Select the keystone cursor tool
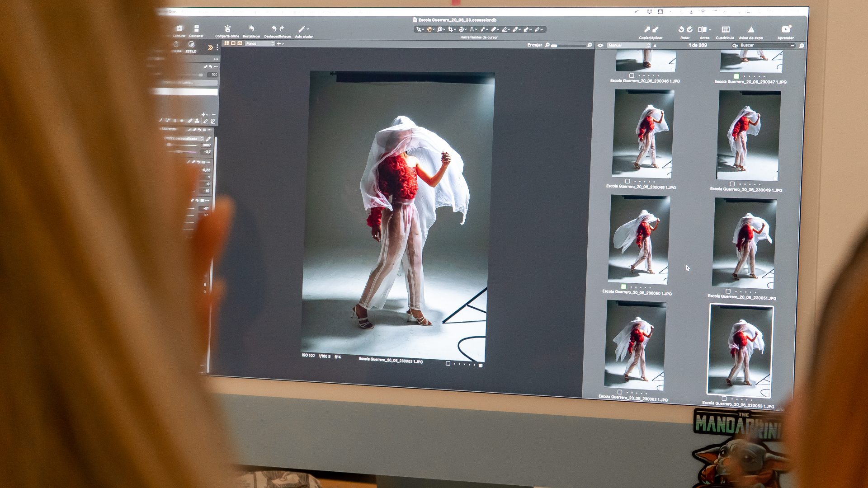Viewport: 868px width, 488px height. (x=472, y=29)
